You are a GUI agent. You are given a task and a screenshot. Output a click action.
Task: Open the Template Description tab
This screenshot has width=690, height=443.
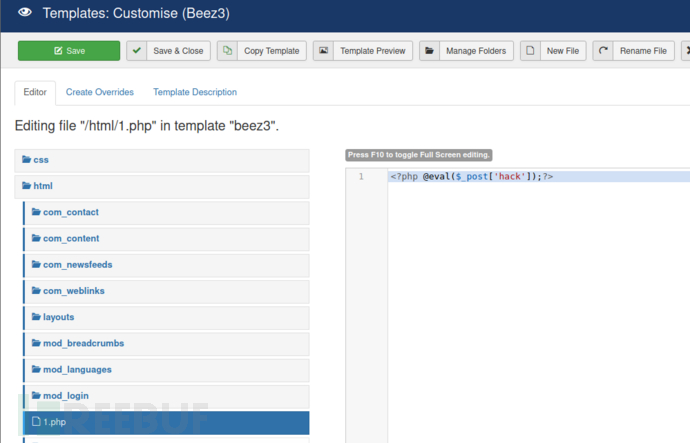[x=195, y=92]
